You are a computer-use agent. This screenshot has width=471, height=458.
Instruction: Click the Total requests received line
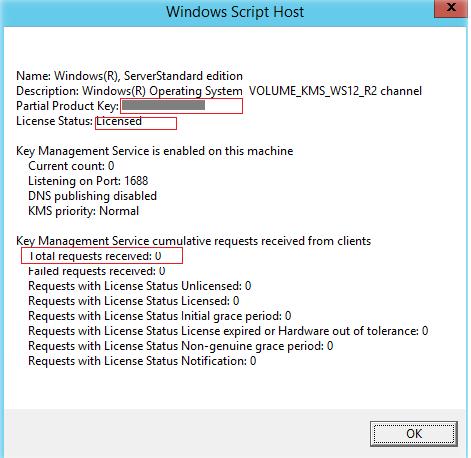coord(95,256)
